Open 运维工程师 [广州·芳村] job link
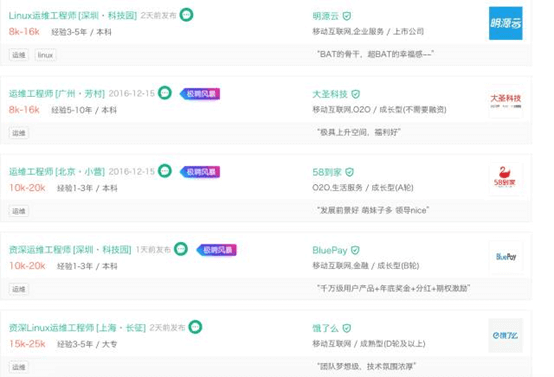 [x=57, y=94]
